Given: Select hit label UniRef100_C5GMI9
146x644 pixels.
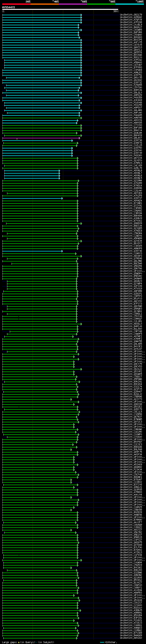Looking at the screenshot, I should [131, 565].
